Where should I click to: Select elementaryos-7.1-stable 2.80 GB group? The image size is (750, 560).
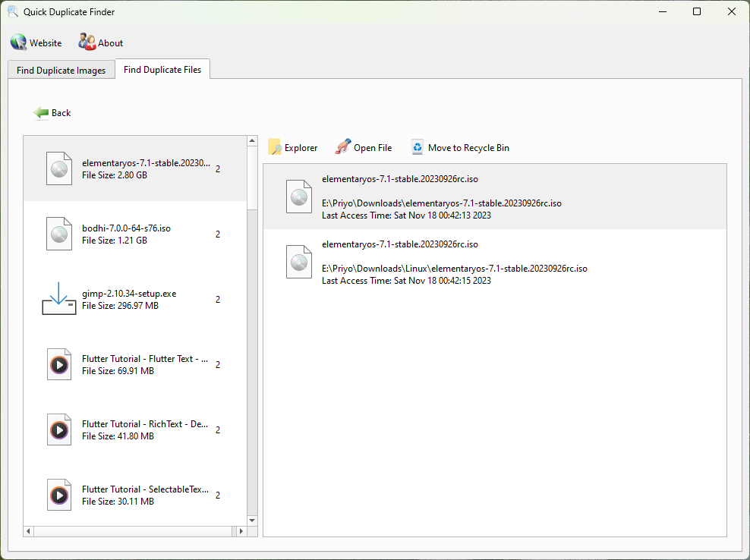click(x=135, y=168)
